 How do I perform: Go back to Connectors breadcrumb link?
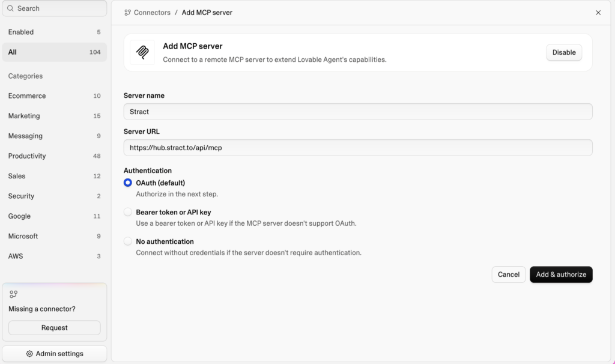pyautogui.click(x=152, y=13)
